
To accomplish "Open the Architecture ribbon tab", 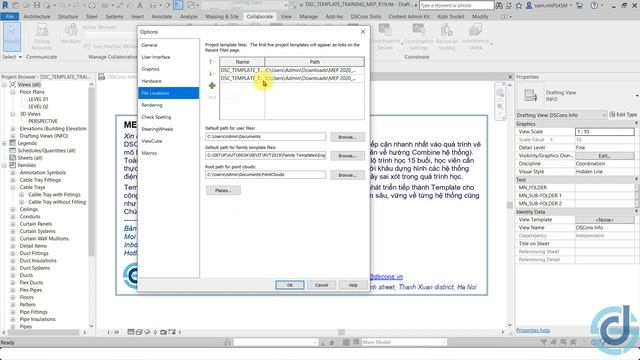I will 37,16.
